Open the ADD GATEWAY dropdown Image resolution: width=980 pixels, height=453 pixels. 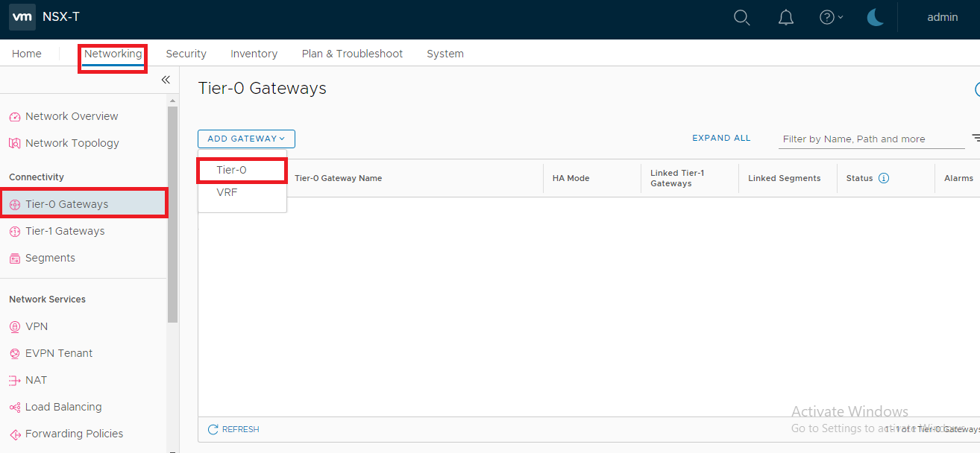click(x=246, y=139)
